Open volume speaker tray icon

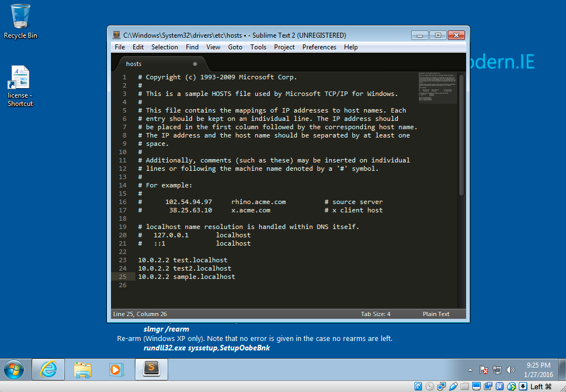(x=510, y=370)
